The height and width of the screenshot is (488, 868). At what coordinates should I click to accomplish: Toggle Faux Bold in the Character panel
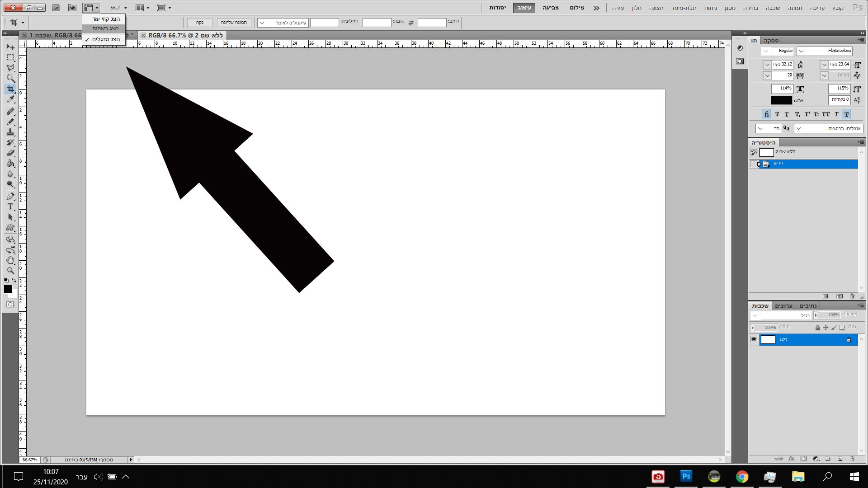846,114
